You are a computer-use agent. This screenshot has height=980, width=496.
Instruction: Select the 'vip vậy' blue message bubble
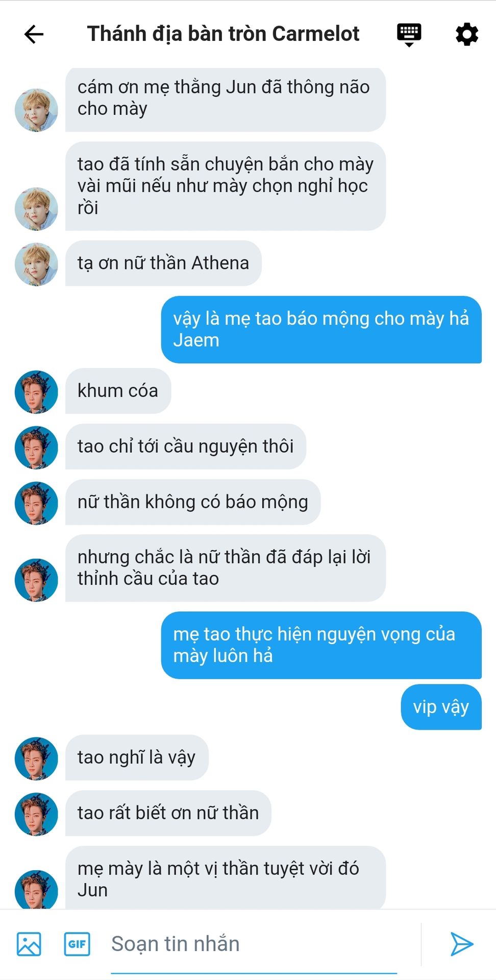click(x=441, y=707)
